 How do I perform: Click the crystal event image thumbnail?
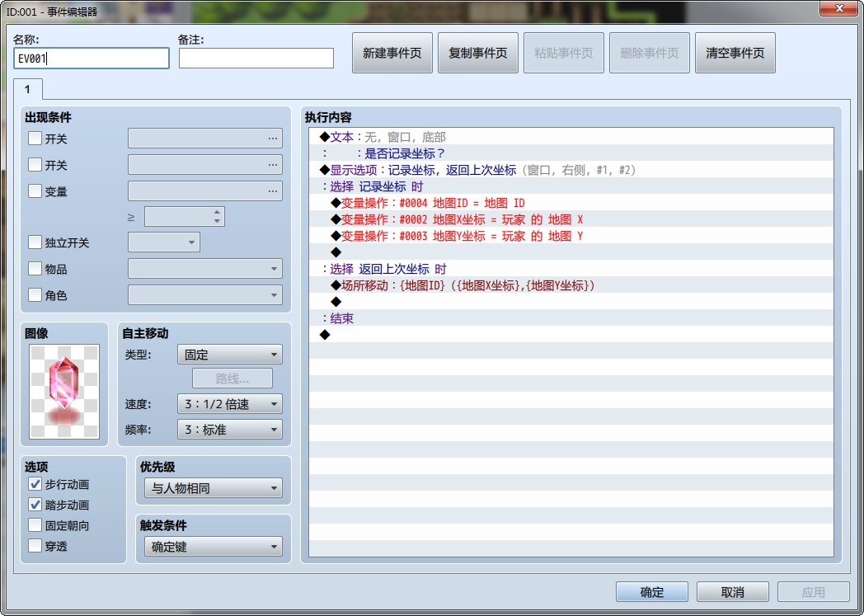tap(64, 391)
